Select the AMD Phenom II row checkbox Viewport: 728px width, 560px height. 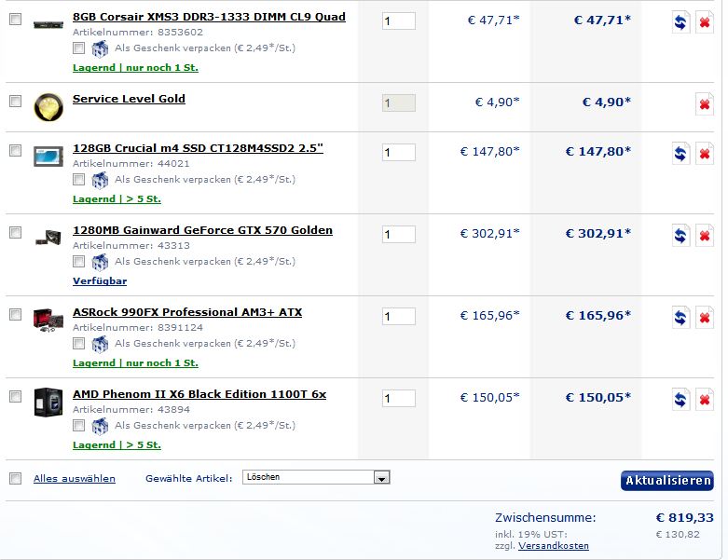(15, 397)
